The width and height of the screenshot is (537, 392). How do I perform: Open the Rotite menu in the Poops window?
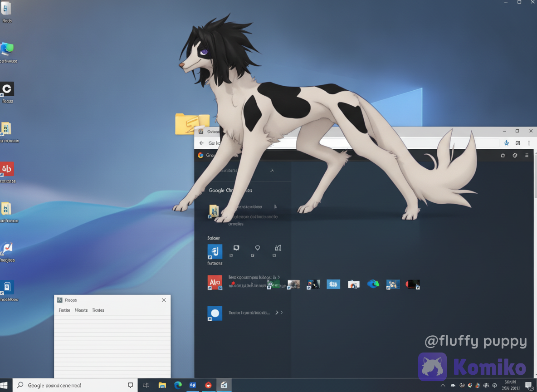pyautogui.click(x=64, y=310)
